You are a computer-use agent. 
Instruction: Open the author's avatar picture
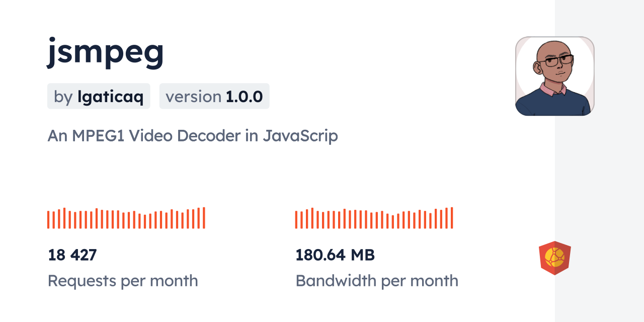(x=554, y=76)
